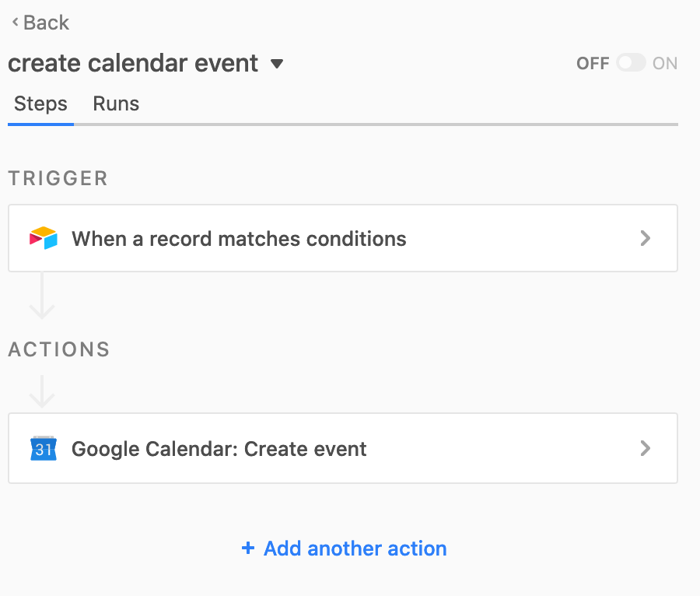
Task: Switch to the Runs tab
Action: [x=116, y=103]
